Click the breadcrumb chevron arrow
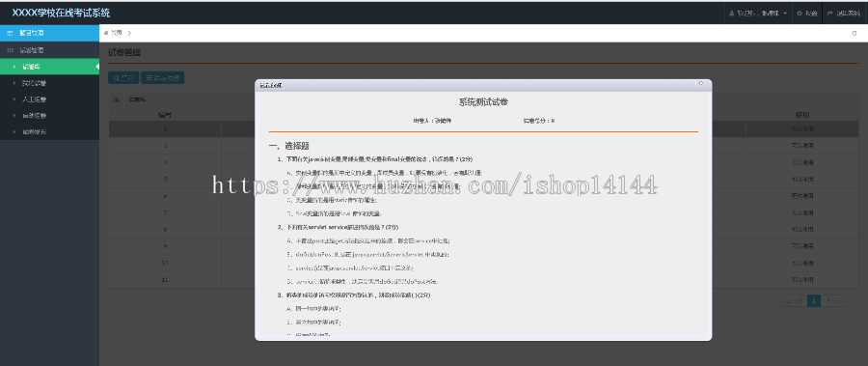 (129, 33)
